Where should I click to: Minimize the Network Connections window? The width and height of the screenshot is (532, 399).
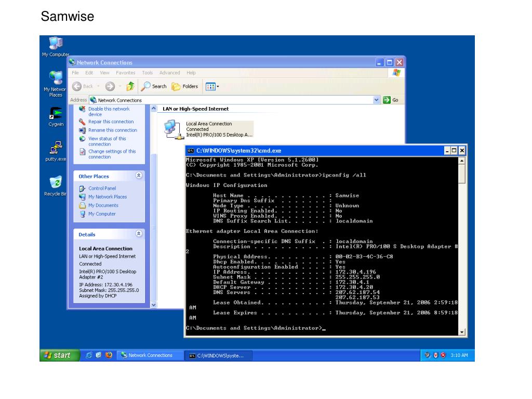(x=380, y=62)
